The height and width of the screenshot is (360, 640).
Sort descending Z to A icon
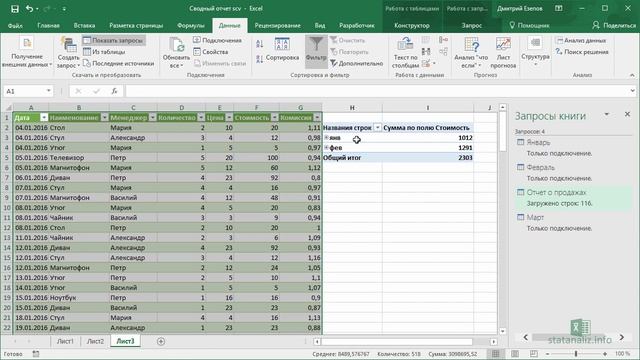tap(260, 59)
